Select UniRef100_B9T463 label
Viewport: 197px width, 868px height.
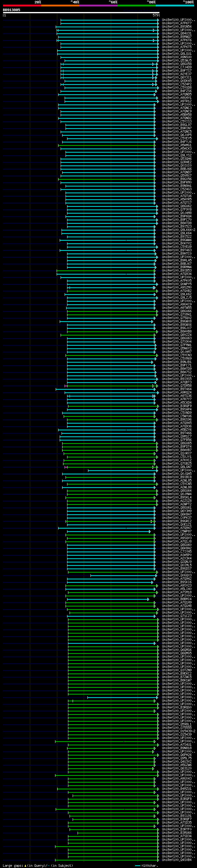coord(176,250)
